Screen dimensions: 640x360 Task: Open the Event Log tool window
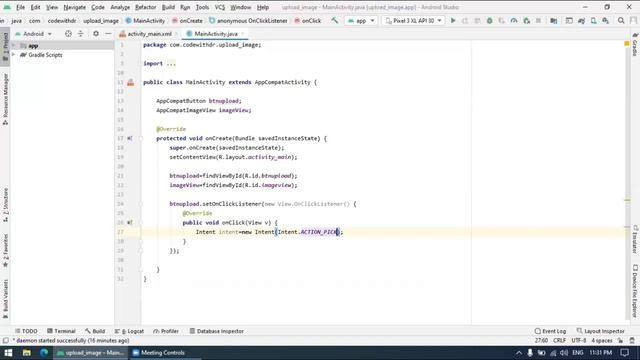point(550,331)
